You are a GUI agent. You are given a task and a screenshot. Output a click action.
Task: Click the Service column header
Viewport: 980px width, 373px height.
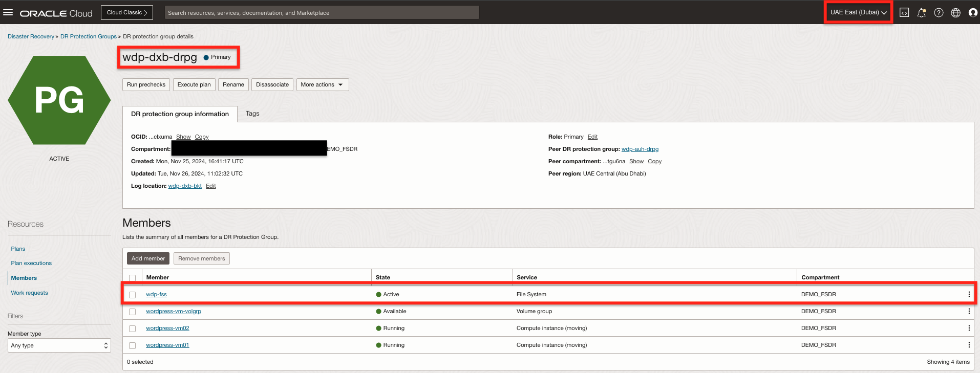click(527, 277)
